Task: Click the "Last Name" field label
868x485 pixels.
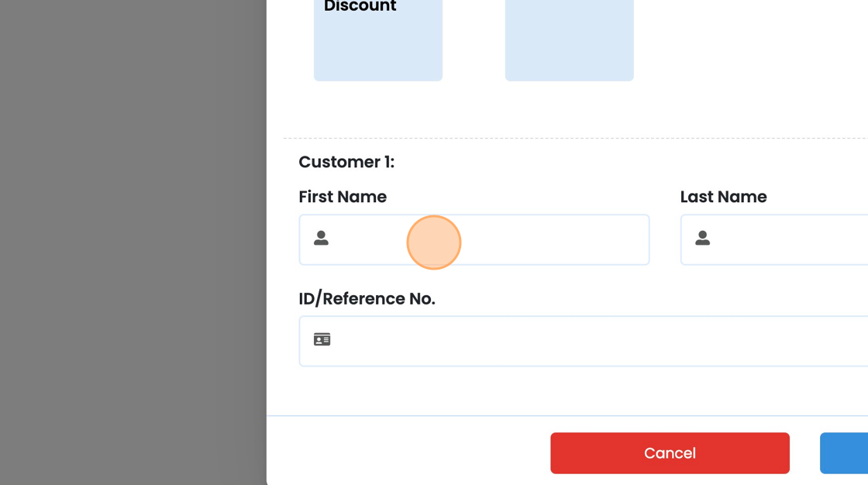Action: (x=723, y=197)
